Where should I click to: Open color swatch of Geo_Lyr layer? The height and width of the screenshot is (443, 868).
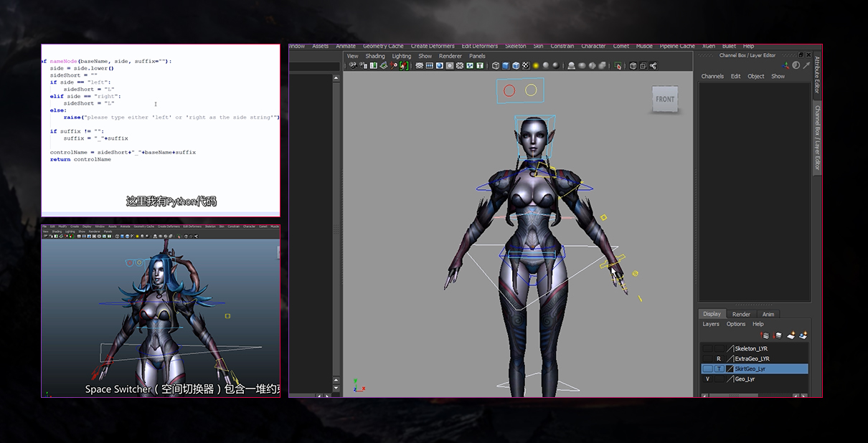point(730,379)
